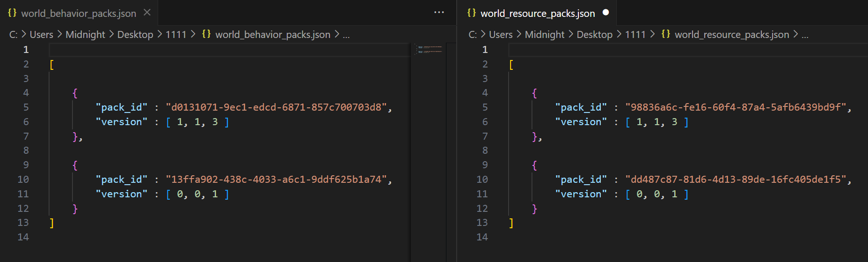868x262 pixels.
Task: Click the opening curly brace on line 4 left editor
Action: click(75, 93)
